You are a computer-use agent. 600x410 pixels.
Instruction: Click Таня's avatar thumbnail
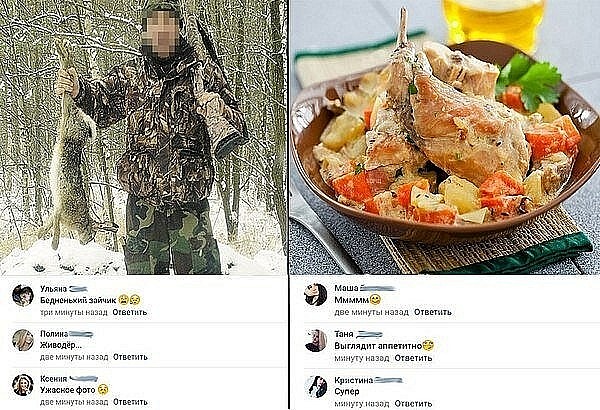[316, 340]
